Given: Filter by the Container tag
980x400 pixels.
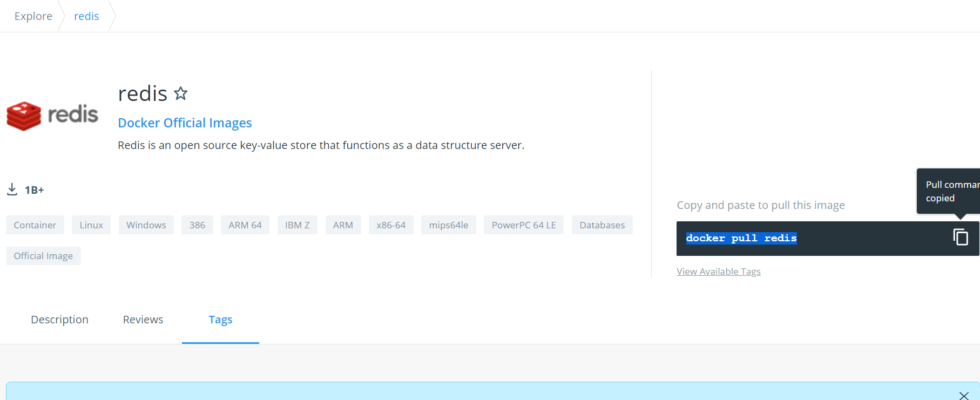Looking at the screenshot, I should point(35,225).
